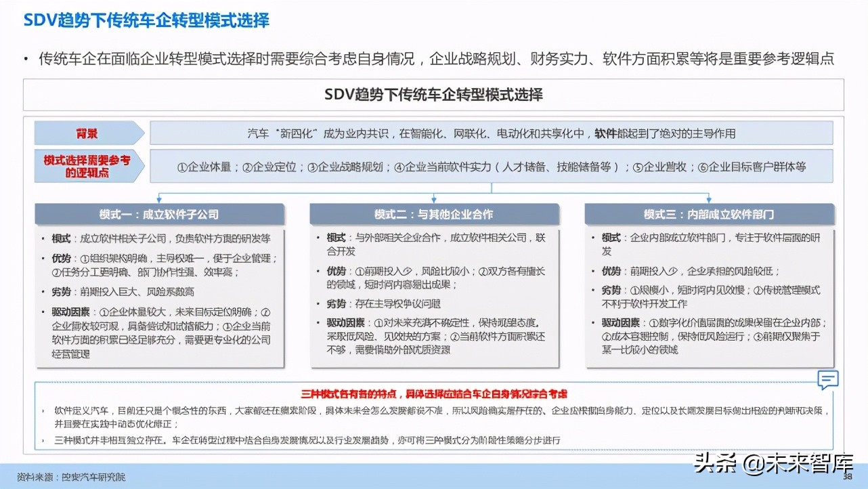Select 模式一 bullet "成立软件相关子公司"

[161, 238]
